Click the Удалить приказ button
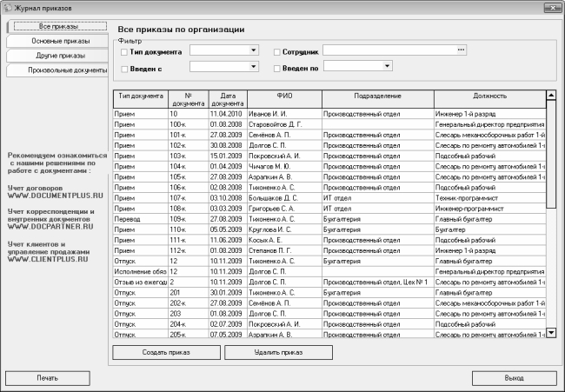The width and height of the screenshot is (565, 392). (x=278, y=353)
